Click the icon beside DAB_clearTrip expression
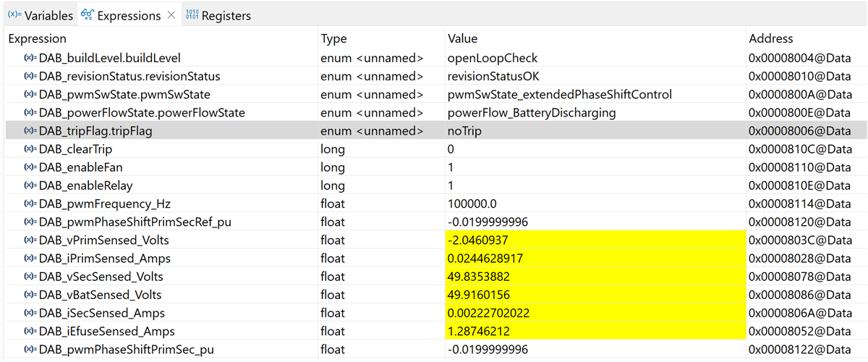 (30, 149)
